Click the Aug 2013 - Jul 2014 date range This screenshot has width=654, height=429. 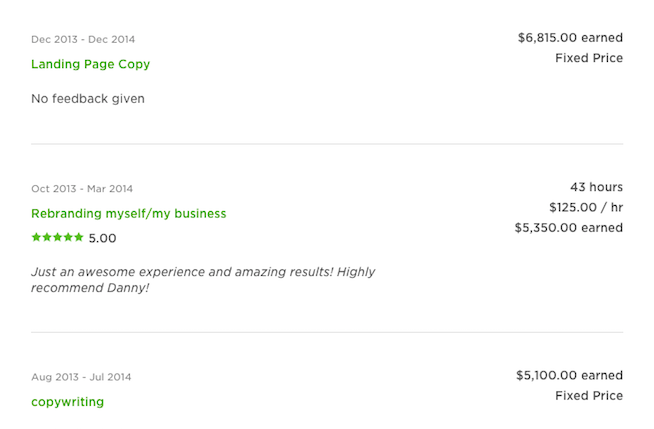tap(81, 377)
